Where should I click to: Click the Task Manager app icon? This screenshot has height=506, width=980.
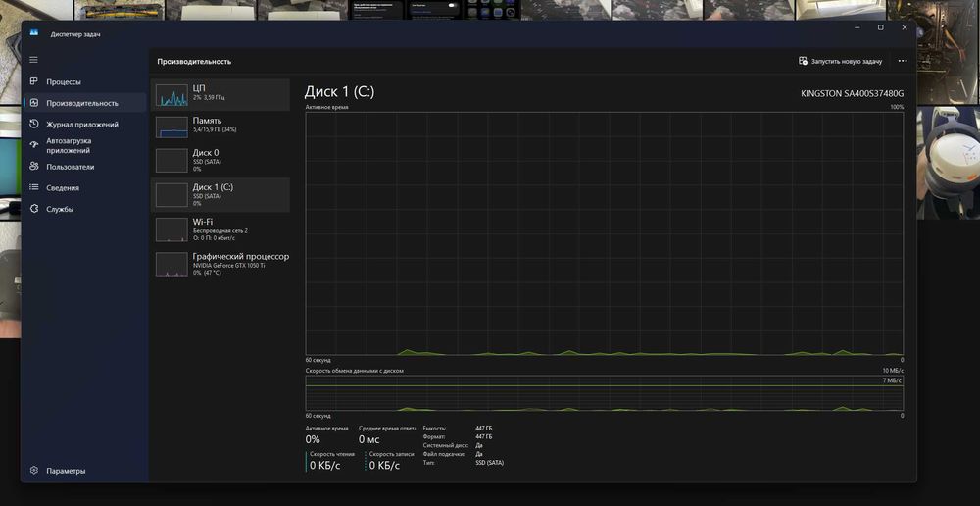coord(34,33)
